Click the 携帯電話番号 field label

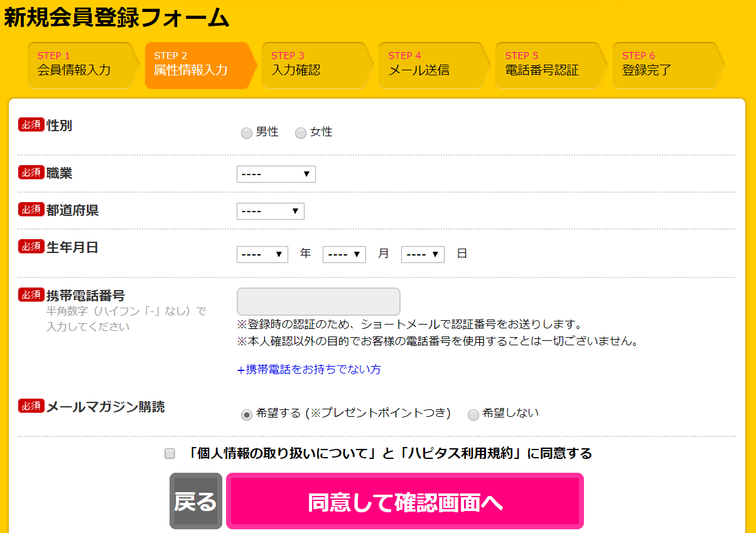[x=86, y=296]
